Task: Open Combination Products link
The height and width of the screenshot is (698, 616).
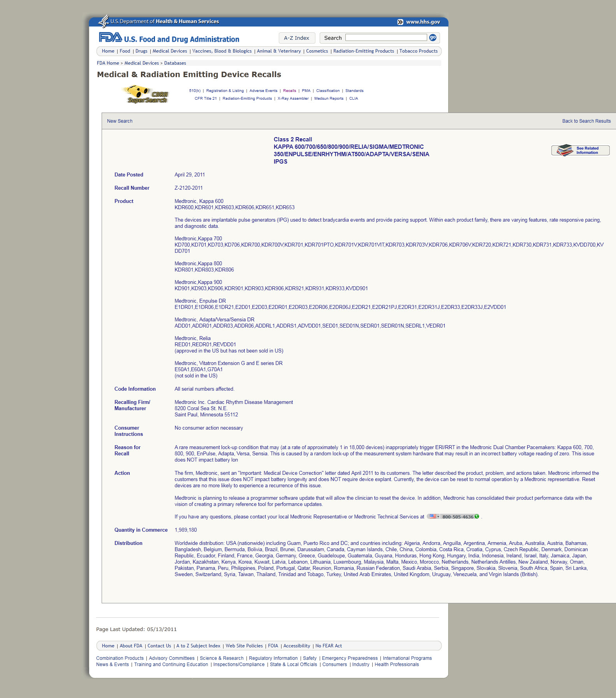Action: tap(120, 658)
